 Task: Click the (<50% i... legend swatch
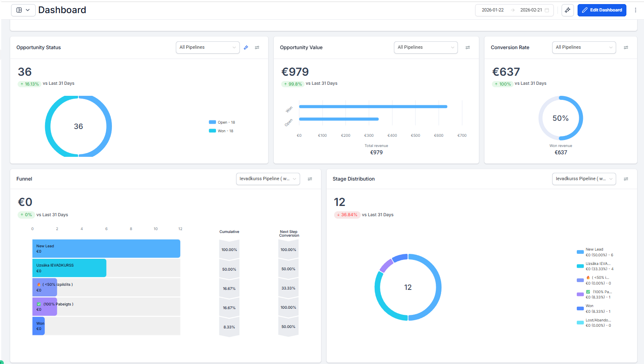click(580, 280)
